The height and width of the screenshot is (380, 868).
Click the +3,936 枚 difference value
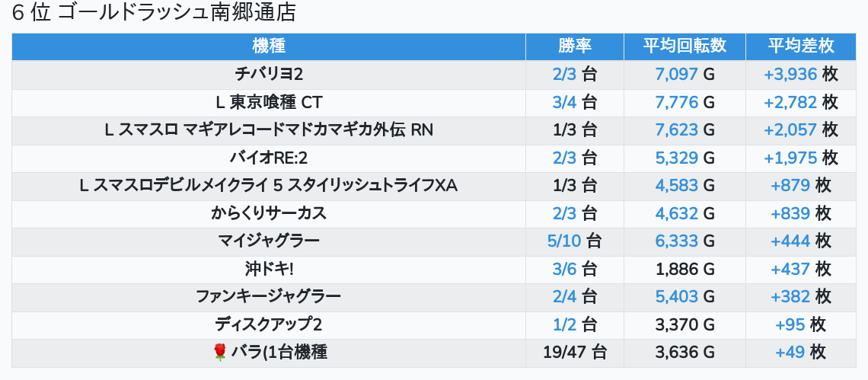pos(800,74)
